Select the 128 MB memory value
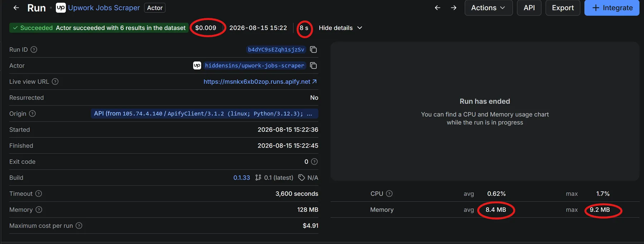 (308, 210)
